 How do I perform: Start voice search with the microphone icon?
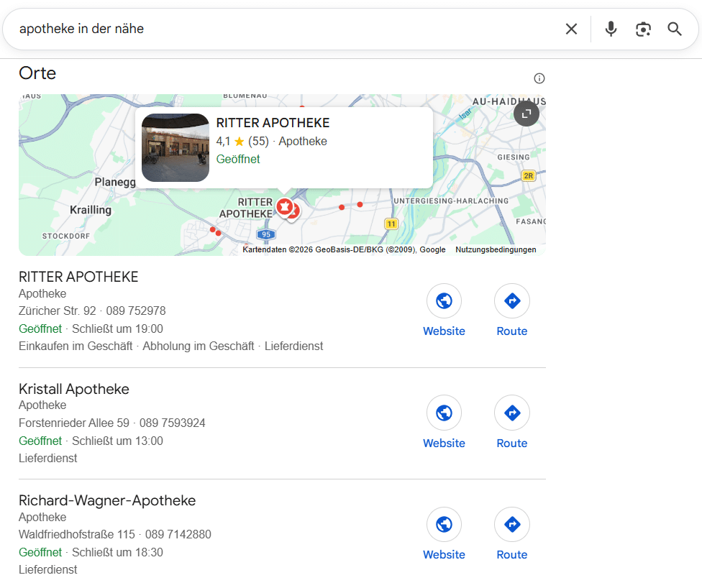(x=611, y=29)
